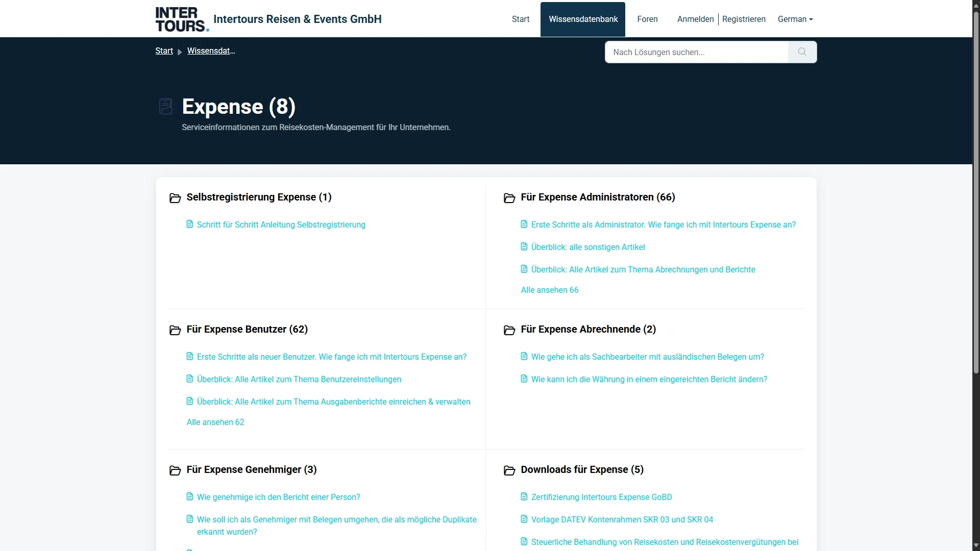
Task: Click the search magnifier icon
Action: click(x=801, y=52)
